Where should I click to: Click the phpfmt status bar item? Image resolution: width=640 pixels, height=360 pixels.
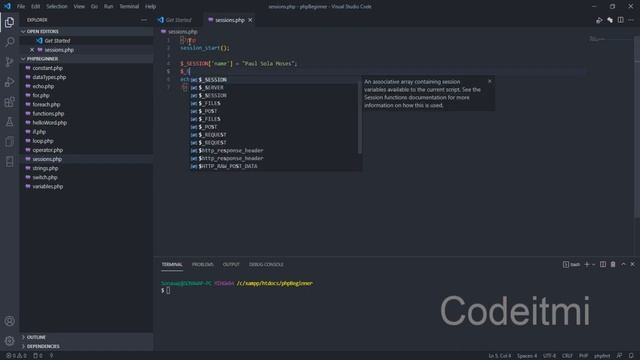[602, 356]
